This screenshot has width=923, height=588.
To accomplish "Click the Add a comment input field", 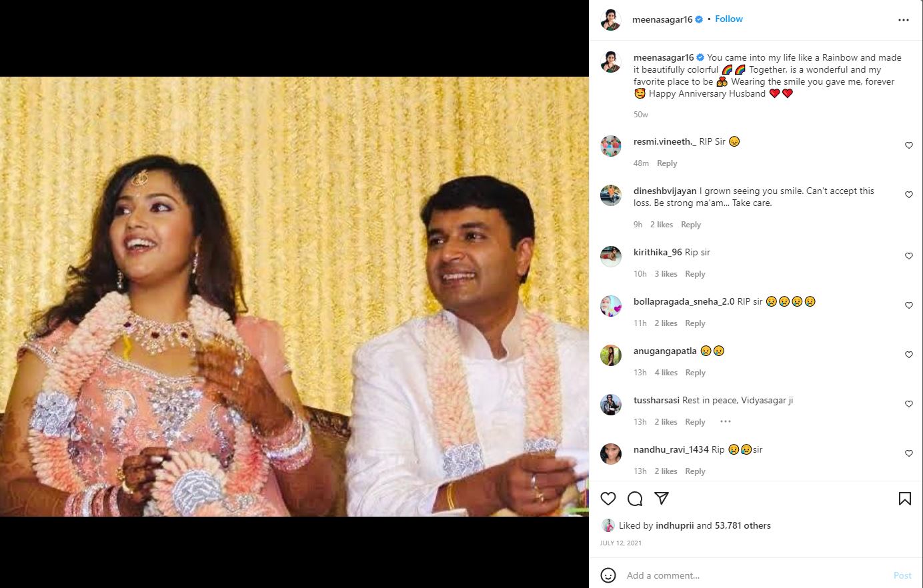I will (x=734, y=575).
